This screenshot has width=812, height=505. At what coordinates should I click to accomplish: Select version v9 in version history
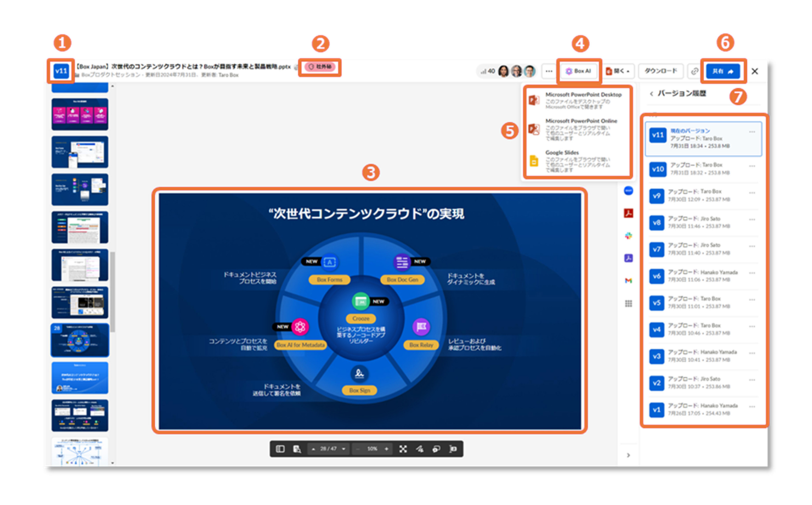point(704,196)
